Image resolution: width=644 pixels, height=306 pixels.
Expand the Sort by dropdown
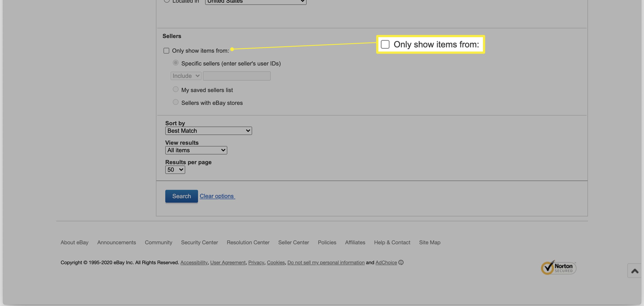(x=208, y=131)
